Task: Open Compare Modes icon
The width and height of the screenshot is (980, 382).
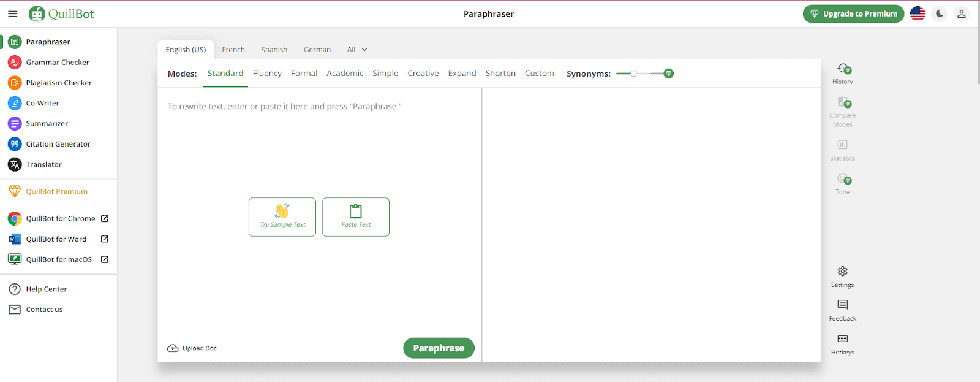Action: click(x=844, y=102)
